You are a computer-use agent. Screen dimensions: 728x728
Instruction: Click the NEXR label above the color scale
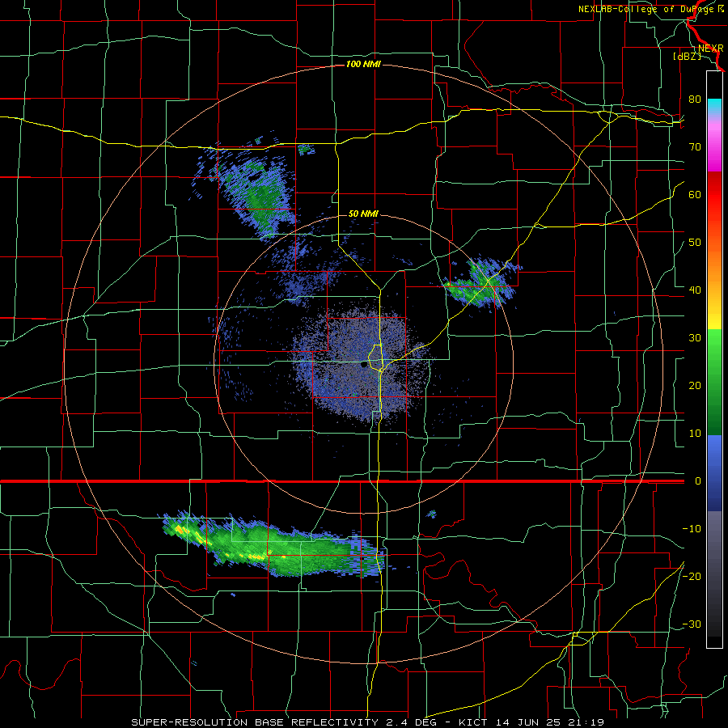711,49
